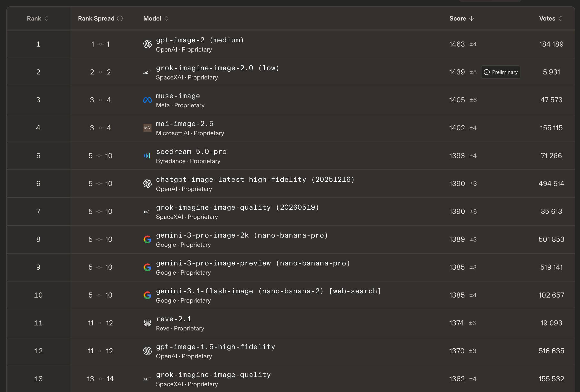The height and width of the screenshot is (392, 580).
Task: Open gemini-3.1-flash-image (nano-banana-2) [web-search] name
Action: point(269,291)
